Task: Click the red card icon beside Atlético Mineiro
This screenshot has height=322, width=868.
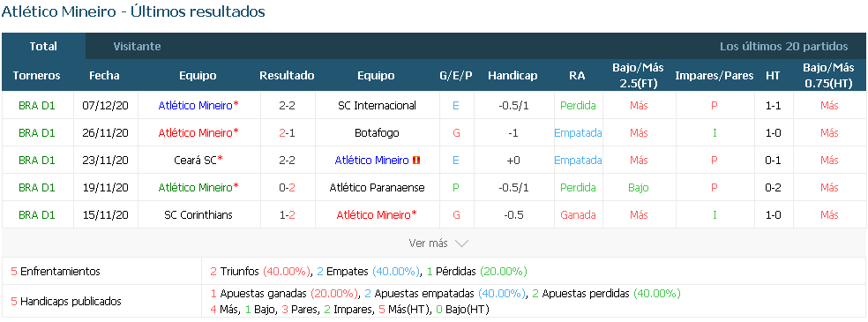Action: [416, 161]
